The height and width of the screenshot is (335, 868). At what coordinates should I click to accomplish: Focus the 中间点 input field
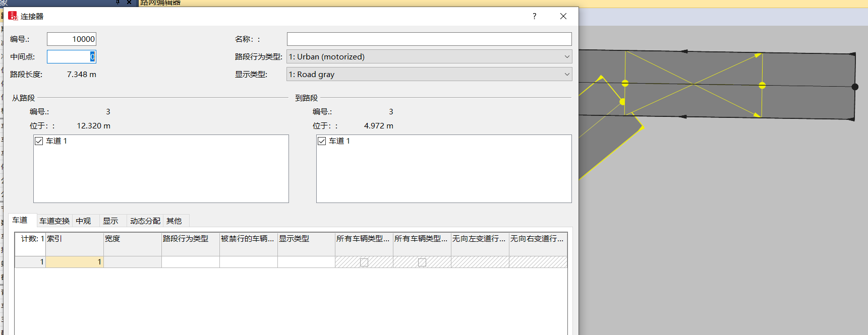pos(72,56)
